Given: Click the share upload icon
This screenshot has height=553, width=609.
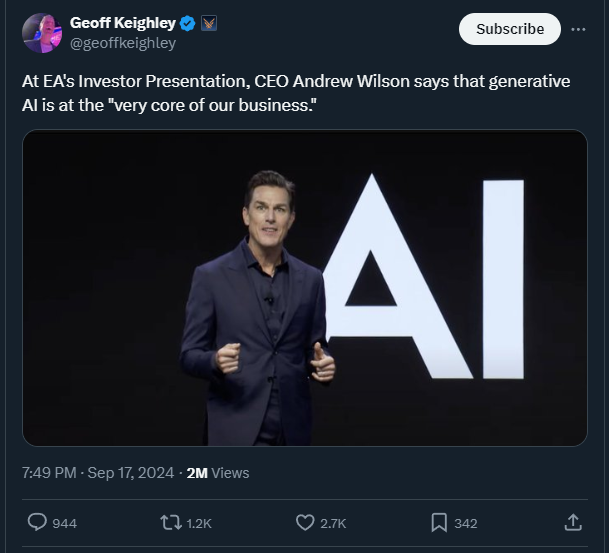Looking at the screenshot, I should click(573, 522).
